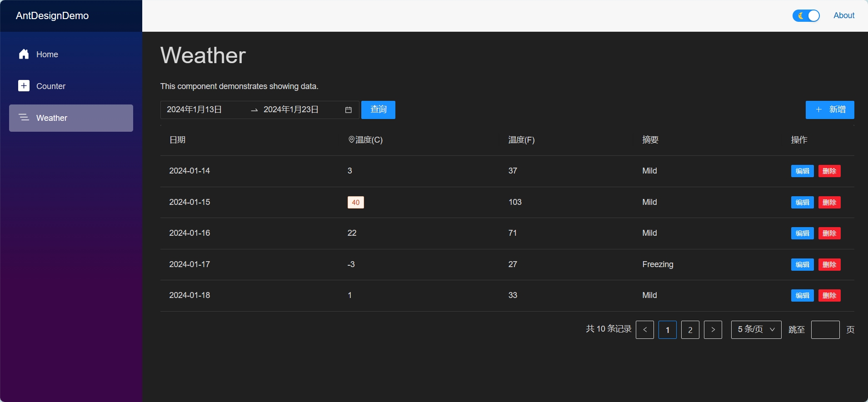Open the 5 条/页 page size dropdown
This screenshot has height=402, width=868.
click(x=756, y=330)
